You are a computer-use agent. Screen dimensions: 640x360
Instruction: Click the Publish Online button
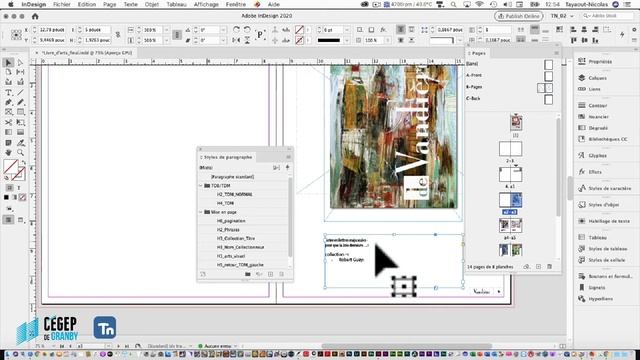tap(518, 16)
